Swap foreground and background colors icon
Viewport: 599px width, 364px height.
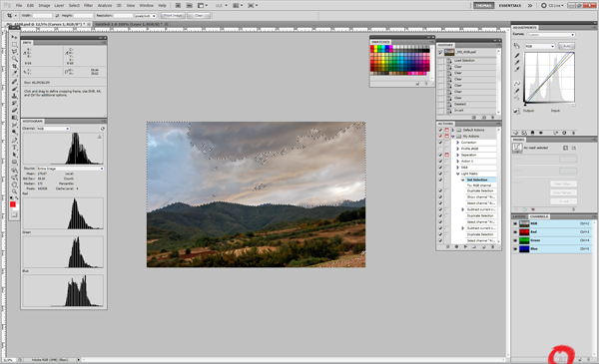(16, 197)
